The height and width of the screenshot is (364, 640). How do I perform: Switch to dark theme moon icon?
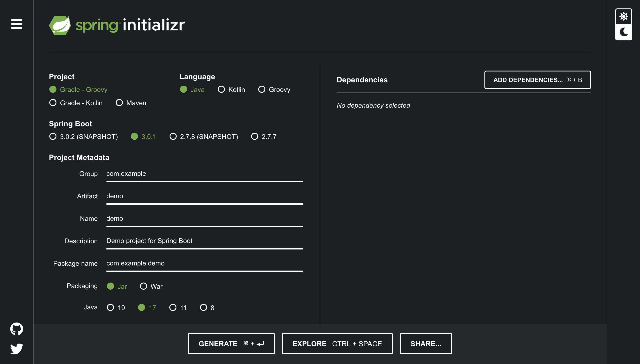pyautogui.click(x=624, y=32)
